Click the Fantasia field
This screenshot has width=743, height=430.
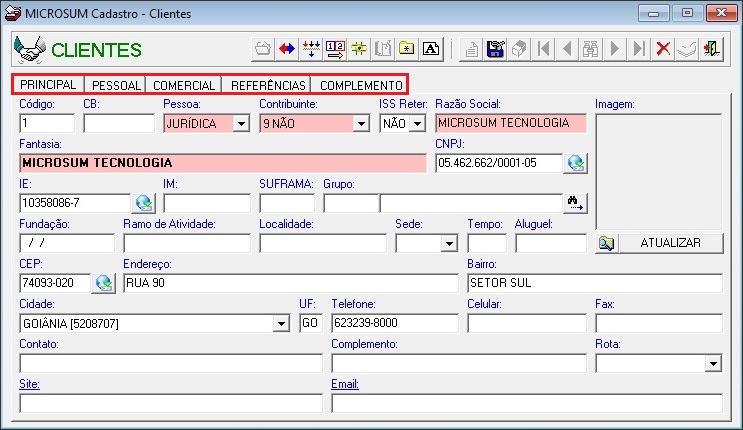[x=223, y=163]
